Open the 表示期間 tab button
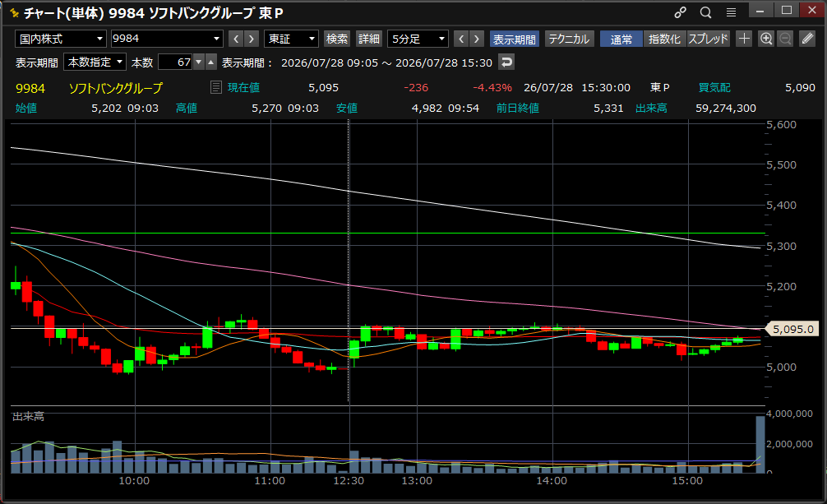827x504 pixels. point(515,39)
